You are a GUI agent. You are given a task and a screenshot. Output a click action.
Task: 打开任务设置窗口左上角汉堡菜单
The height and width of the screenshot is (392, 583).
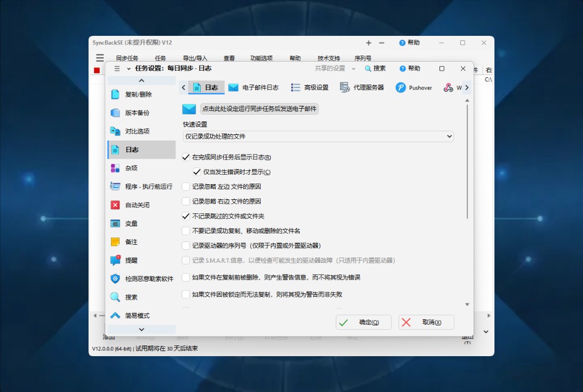(117, 68)
